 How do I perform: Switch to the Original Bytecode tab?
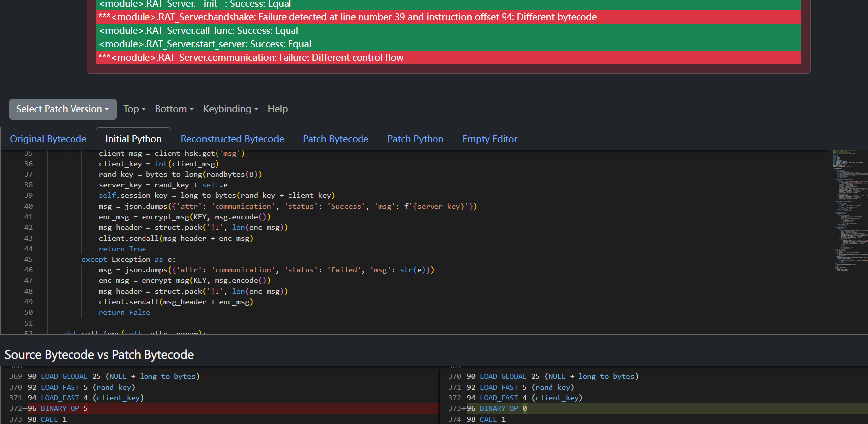pyautogui.click(x=48, y=139)
